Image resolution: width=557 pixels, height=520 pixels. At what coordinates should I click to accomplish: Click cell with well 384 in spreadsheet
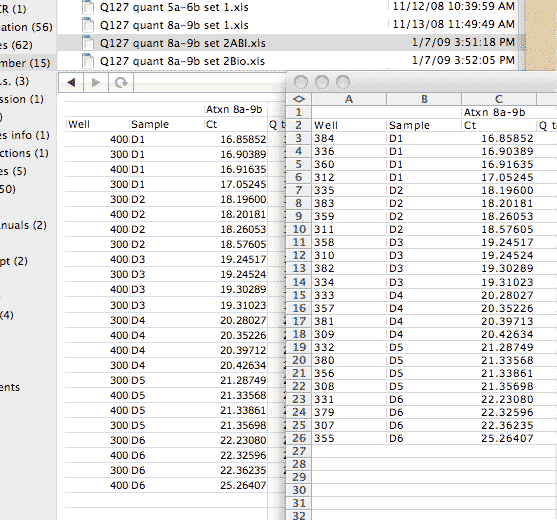(349, 138)
